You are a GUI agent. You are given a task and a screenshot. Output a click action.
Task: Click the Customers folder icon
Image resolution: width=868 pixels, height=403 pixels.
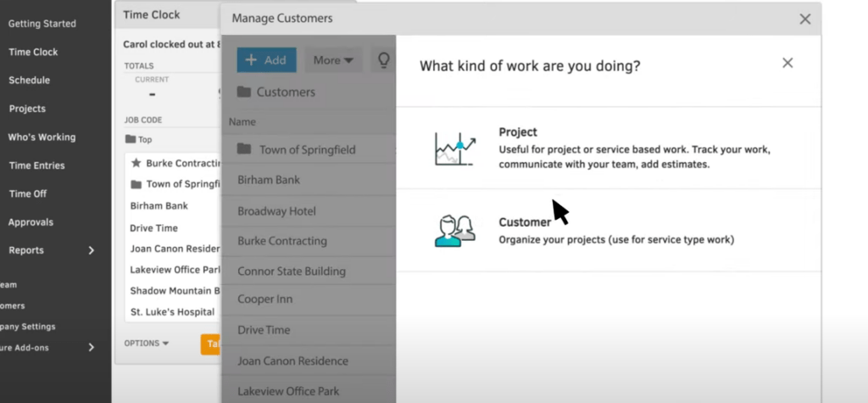[x=243, y=92]
